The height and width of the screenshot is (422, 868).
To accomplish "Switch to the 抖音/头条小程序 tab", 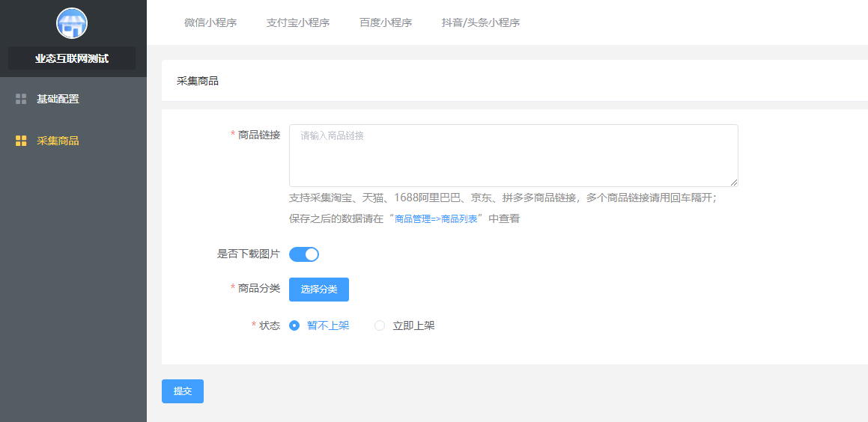I will 481,22.
